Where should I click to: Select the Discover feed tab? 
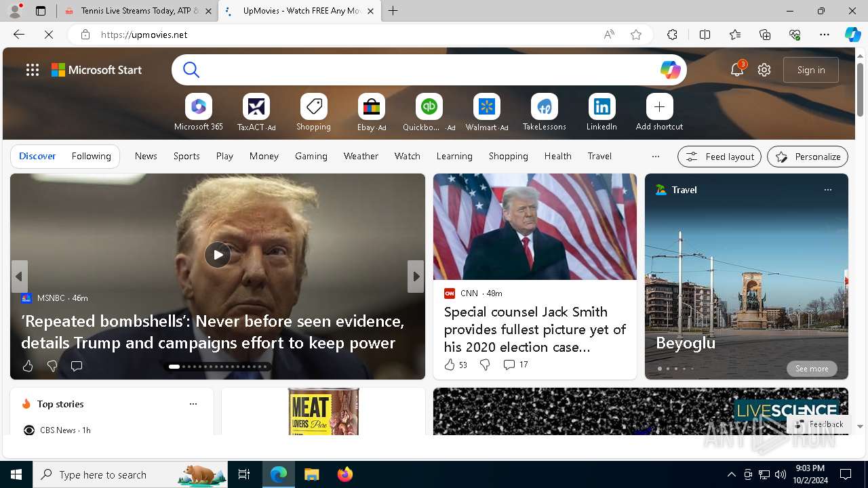coord(37,156)
